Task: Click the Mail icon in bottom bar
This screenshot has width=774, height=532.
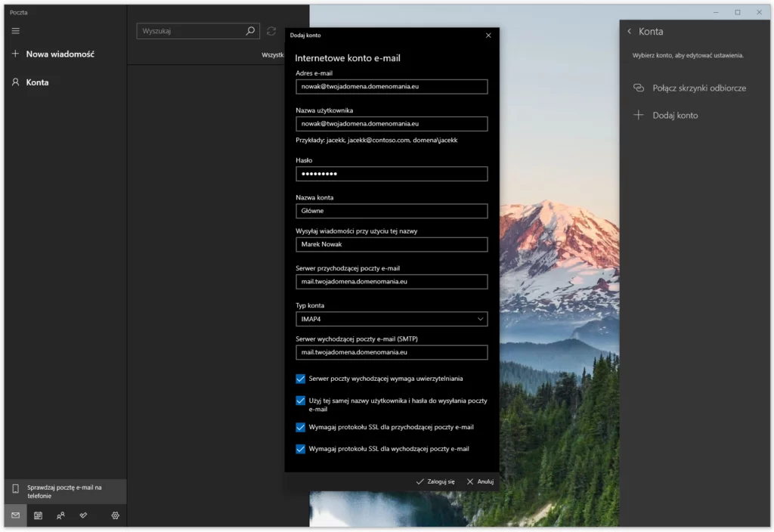Action: pos(15,515)
